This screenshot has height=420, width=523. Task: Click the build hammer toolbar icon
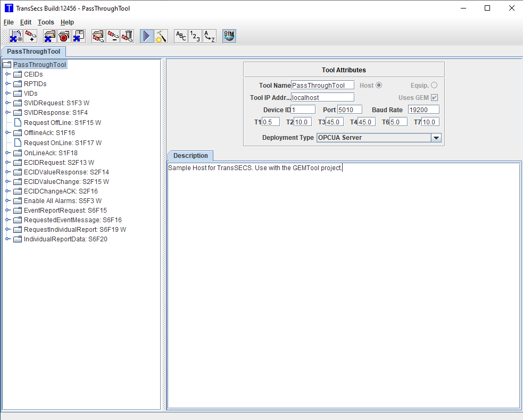pyautogui.click(x=161, y=36)
